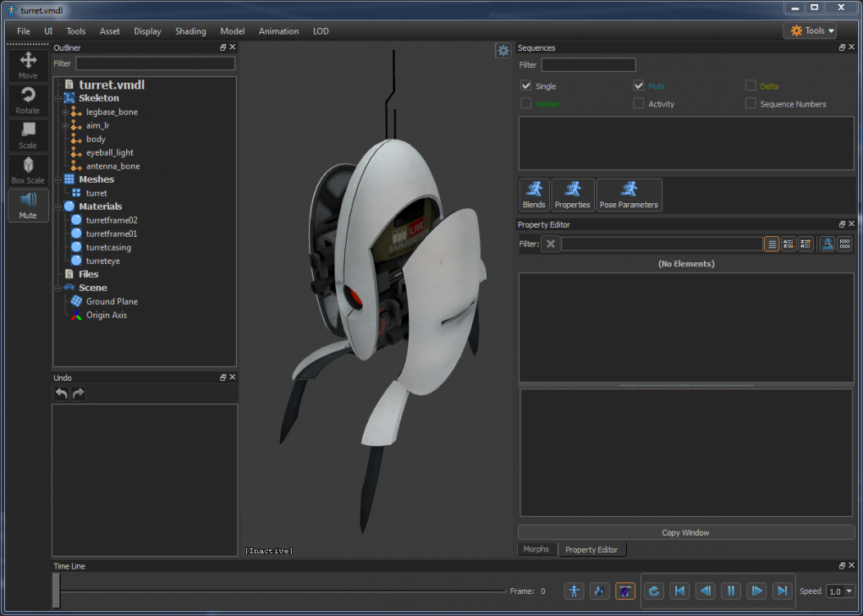Click the spy icon in the Property Editor toolbar
This screenshot has height=616, width=863.
click(x=825, y=244)
